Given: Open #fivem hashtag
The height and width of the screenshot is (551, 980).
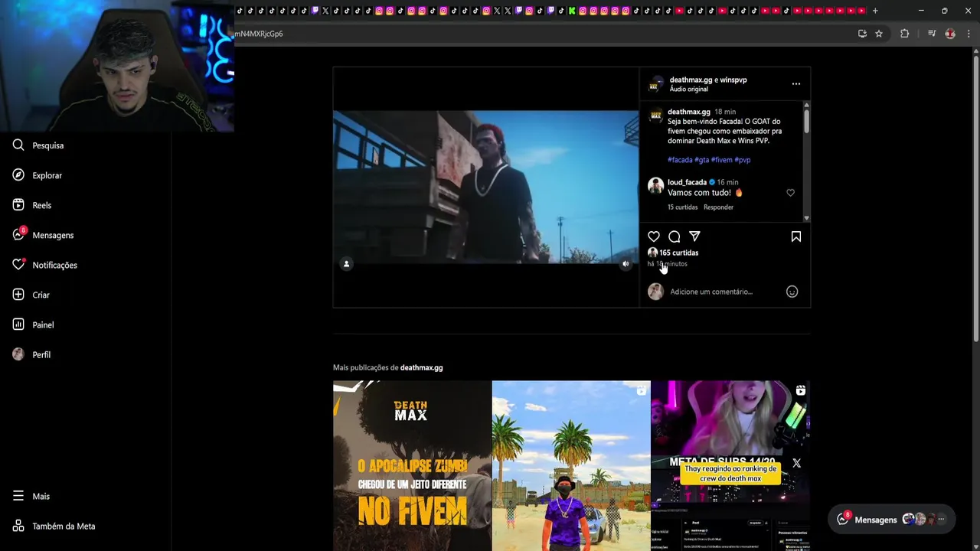Looking at the screenshot, I should (x=721, y=160).
